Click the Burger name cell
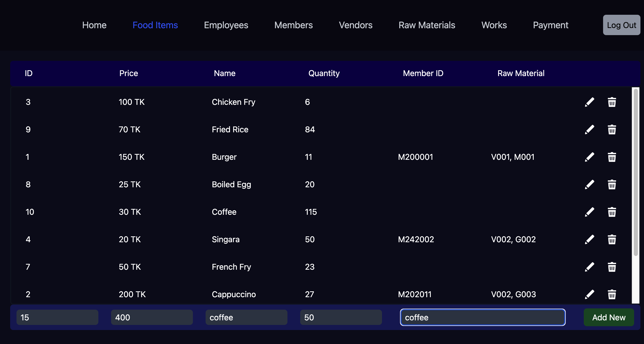Image resolution: width=644 pixels, height=344 pixels. pyautogui.click(x=224, y=157)
